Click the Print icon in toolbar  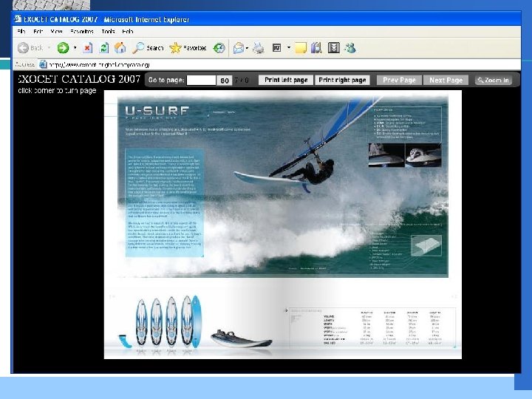pyautogui.click(x=259, y=48)
